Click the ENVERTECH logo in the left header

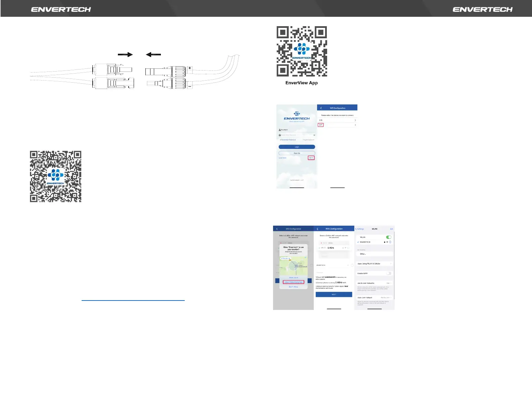tap(61, 9)
